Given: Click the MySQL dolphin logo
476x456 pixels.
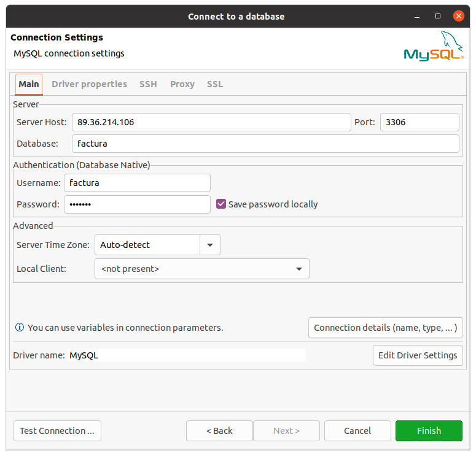Looking at the screenshot, I should (433, 47).
